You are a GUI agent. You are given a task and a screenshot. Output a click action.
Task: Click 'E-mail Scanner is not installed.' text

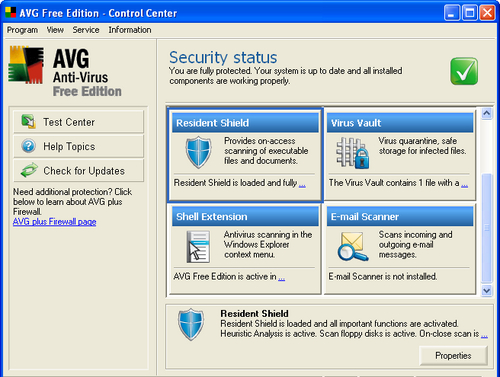tap(383, 276)
